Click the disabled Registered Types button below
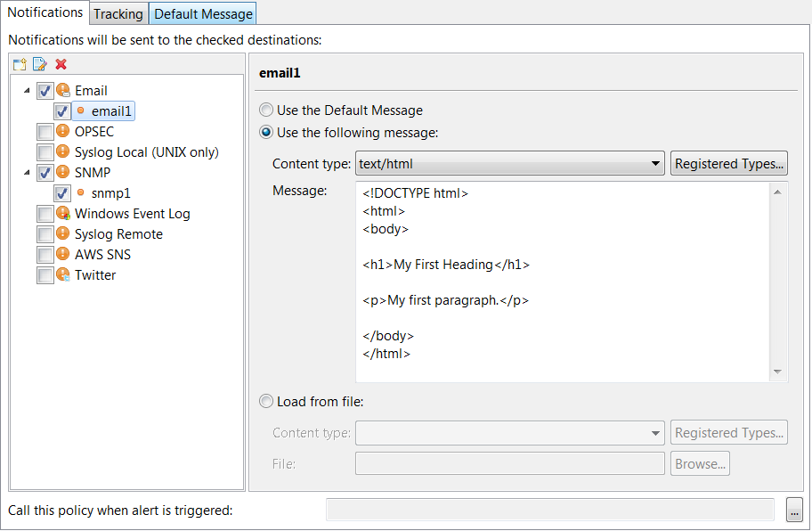Screen dimensions: 812x531 point(729,433)
